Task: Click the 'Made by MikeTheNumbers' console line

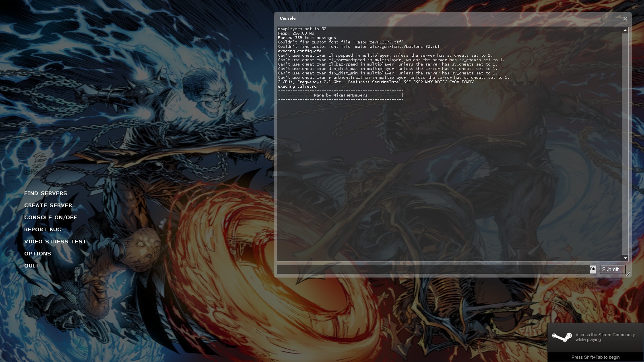Action: click(x=341, y=95)
